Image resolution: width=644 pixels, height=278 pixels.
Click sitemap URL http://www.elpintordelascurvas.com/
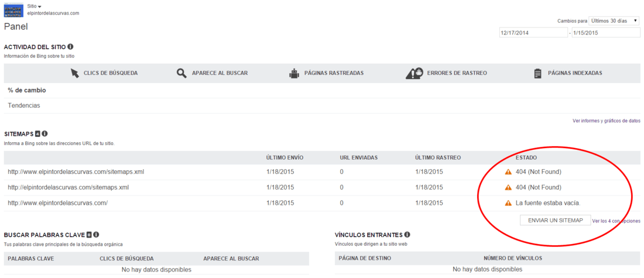point(57,203)
